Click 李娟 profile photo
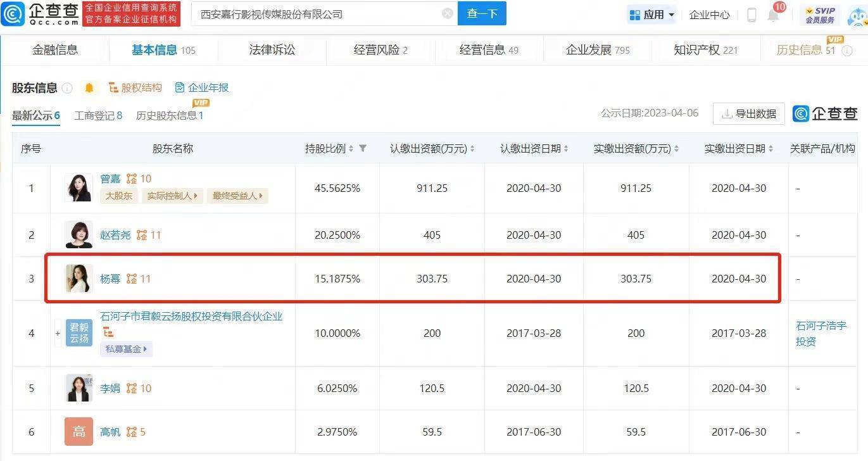The height and width of the screenshot is (461, 868). [x=79, y=388]
